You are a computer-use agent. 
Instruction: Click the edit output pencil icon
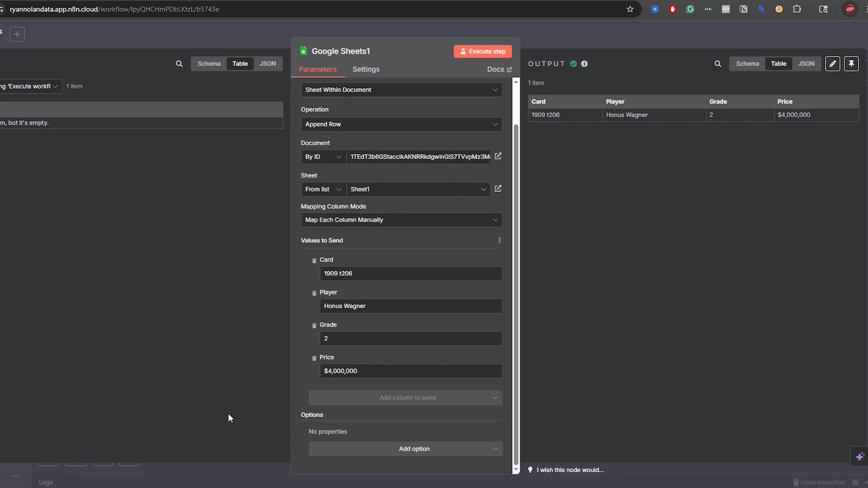(x=832, y=64)
